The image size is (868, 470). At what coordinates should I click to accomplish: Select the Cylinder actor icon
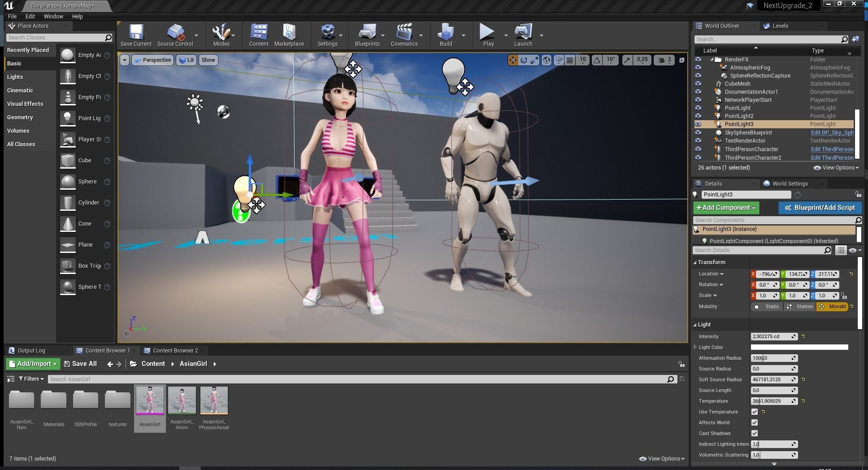[68, 203]
